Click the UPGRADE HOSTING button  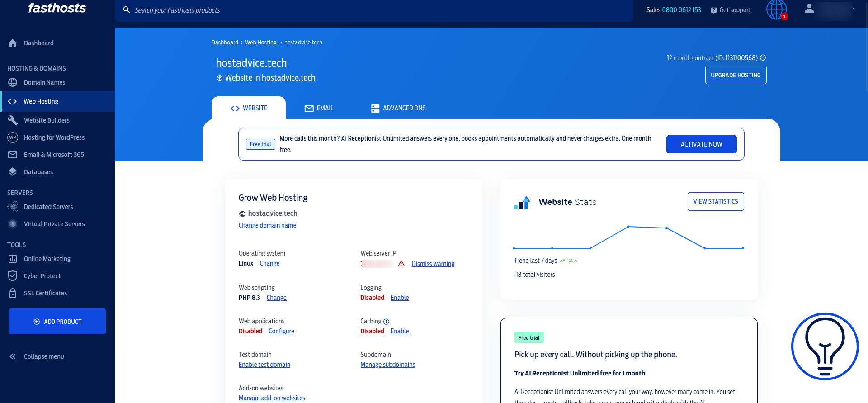click(736, 75)
